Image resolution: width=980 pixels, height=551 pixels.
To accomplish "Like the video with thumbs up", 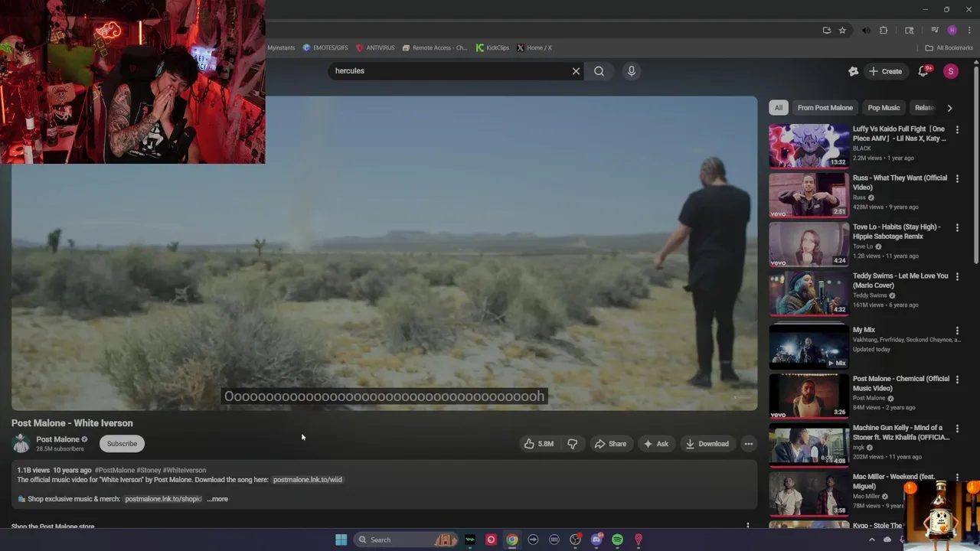I will [539, 444].
